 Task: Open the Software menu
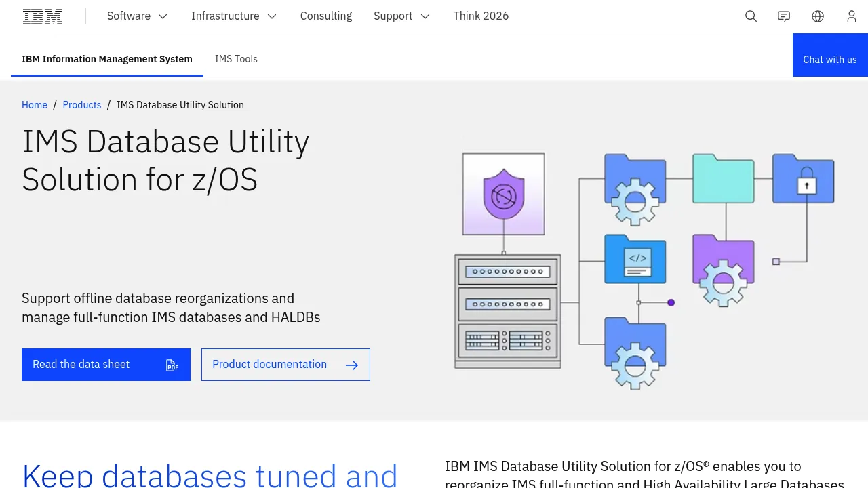pos(138,16)
